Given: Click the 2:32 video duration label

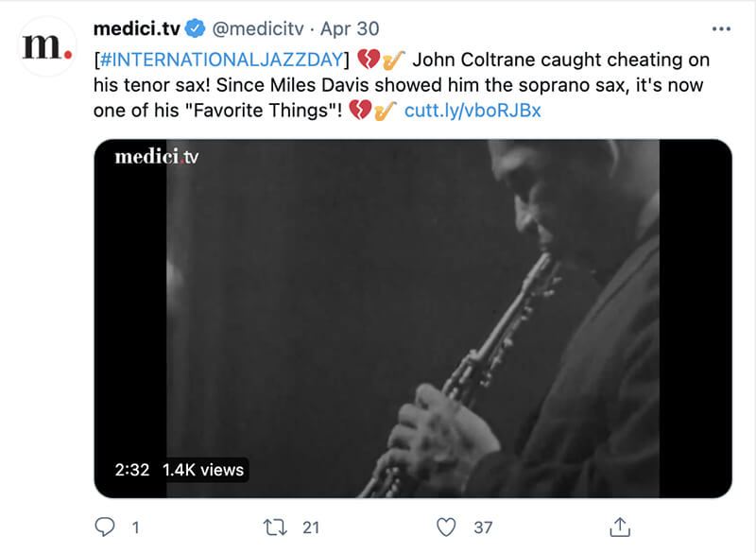Looking at the screenshot, I should coord(132,470).
